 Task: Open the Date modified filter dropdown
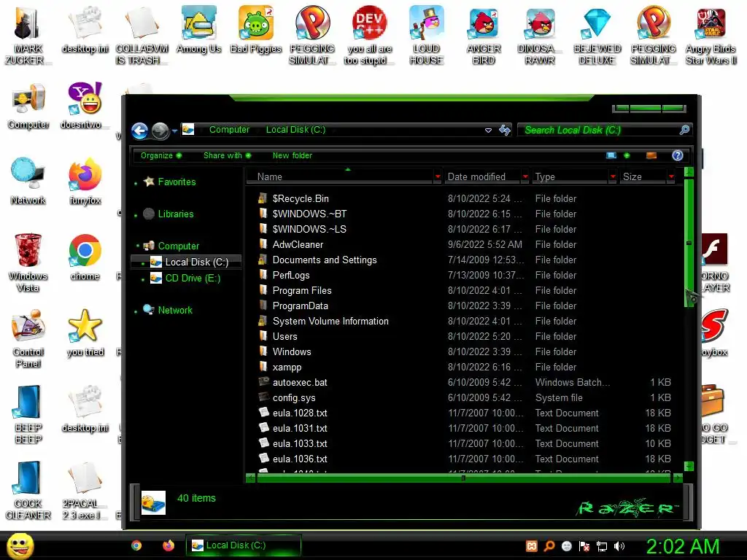coord(525,176)
